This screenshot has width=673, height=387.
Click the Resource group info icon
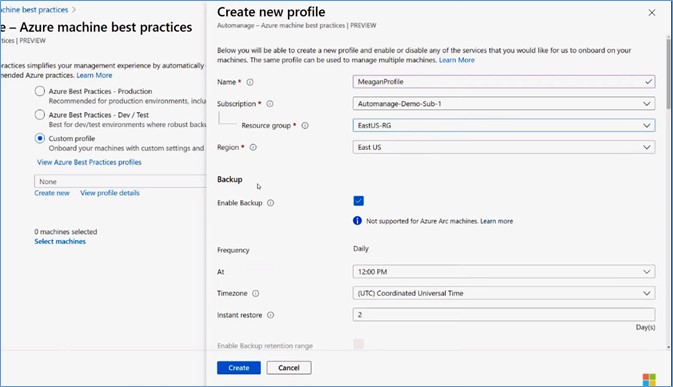point(305,126)
